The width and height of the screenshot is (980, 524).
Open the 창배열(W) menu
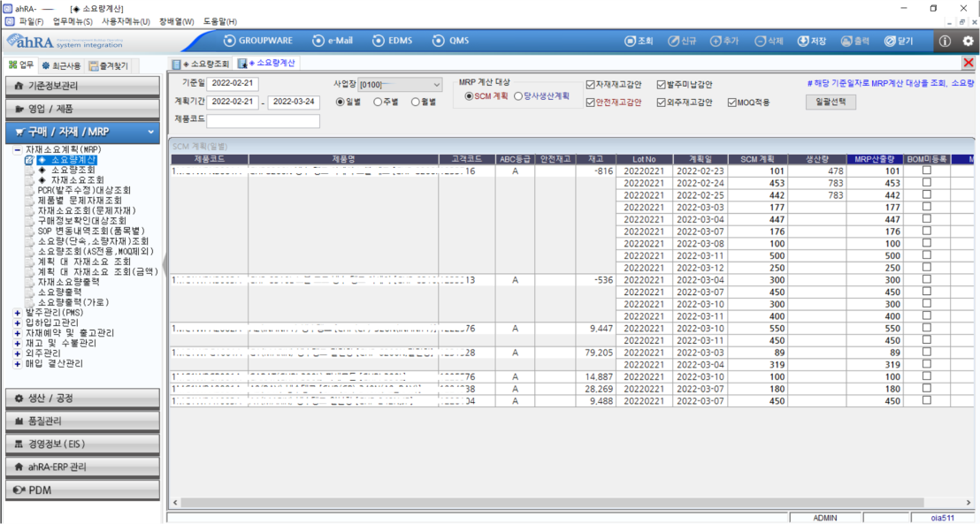(x=176, y=21)
